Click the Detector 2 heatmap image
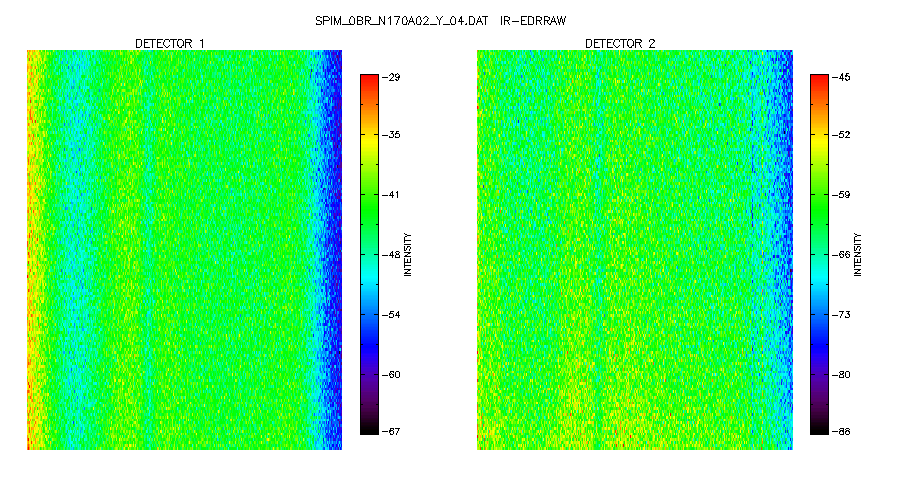 635,250
